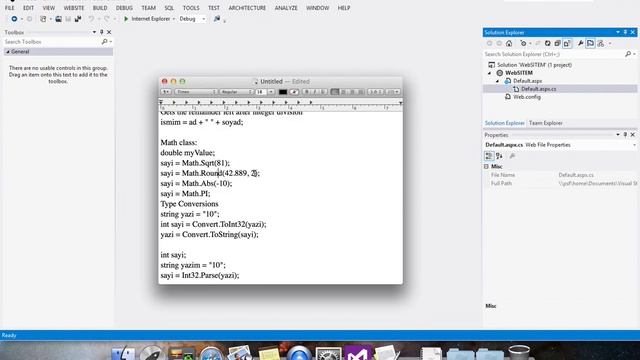640x360 pixels.
Task: Select left text alignment in TextEdit toolbar
Action: [x=335, y=92]
